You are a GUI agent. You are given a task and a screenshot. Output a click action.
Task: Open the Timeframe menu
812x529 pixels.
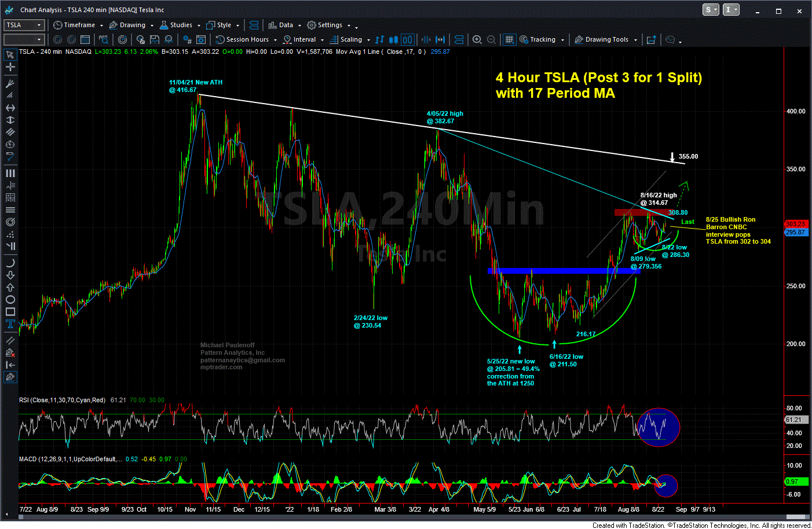[74, 25]
